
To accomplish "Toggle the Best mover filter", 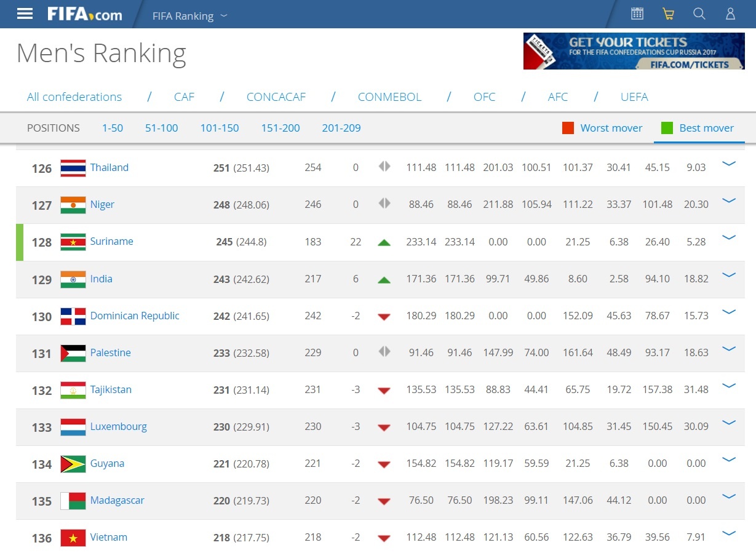I will click(698, 128).
